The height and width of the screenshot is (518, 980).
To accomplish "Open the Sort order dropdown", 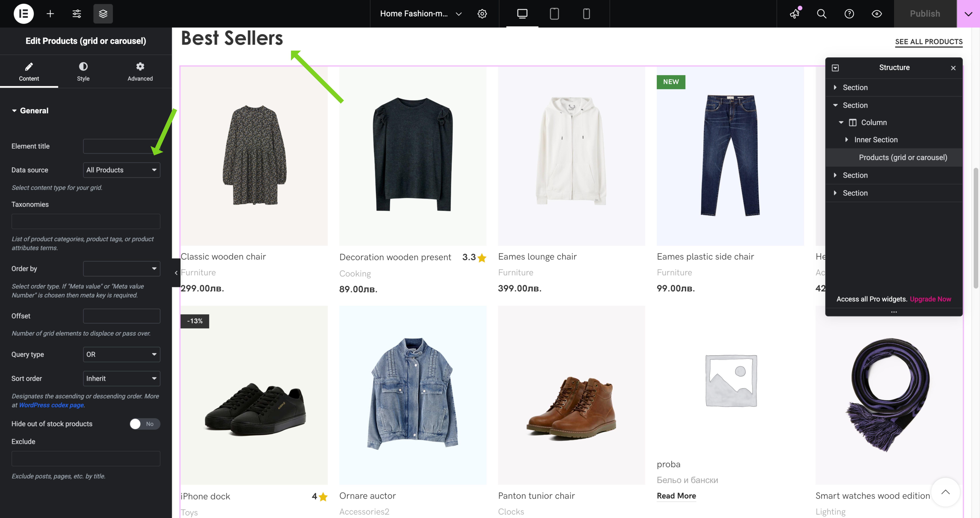I will 122,379.
